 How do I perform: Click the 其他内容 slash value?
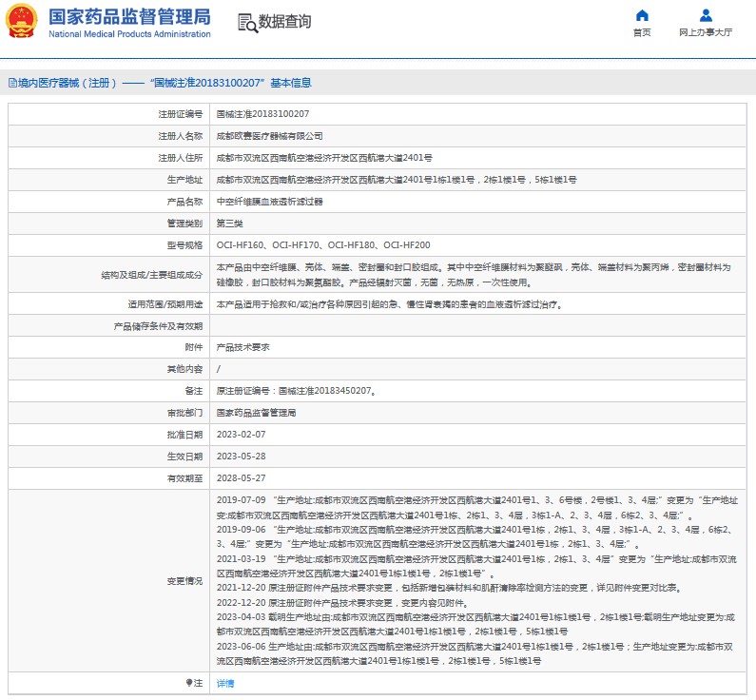(x=219, y=369)
